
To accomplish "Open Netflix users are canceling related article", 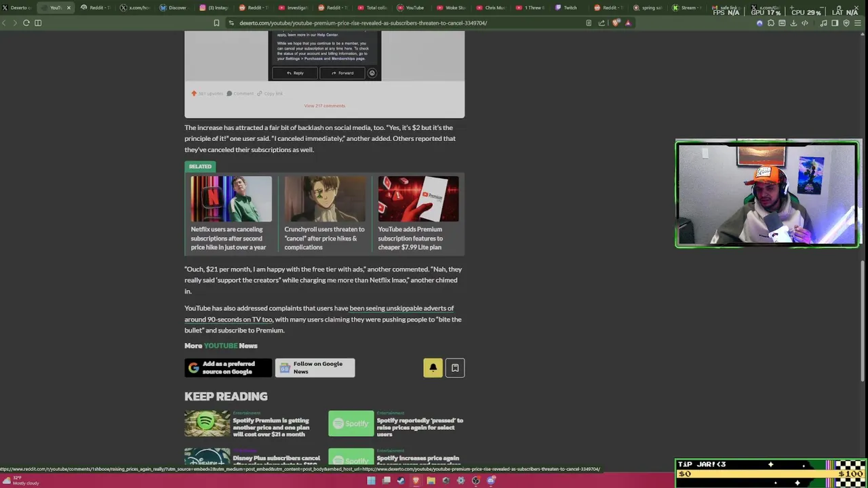I will pyautogui.click(x=229, y=238).
